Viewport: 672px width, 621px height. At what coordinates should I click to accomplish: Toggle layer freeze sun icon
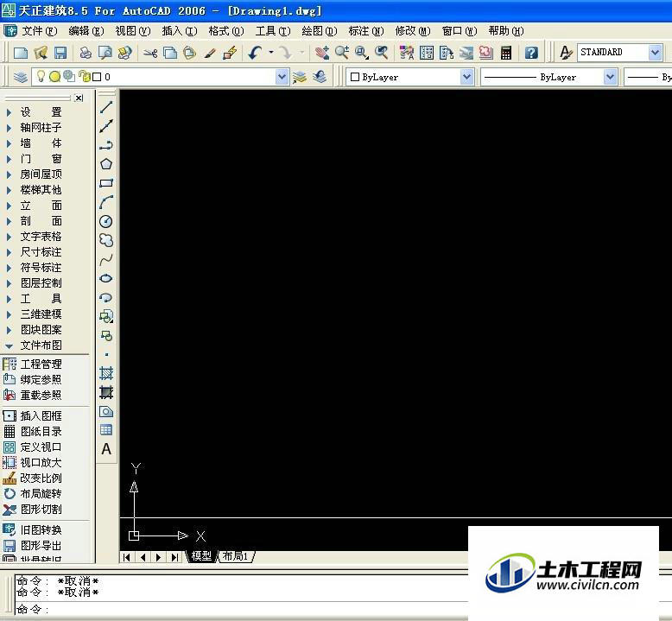(54, 77)
